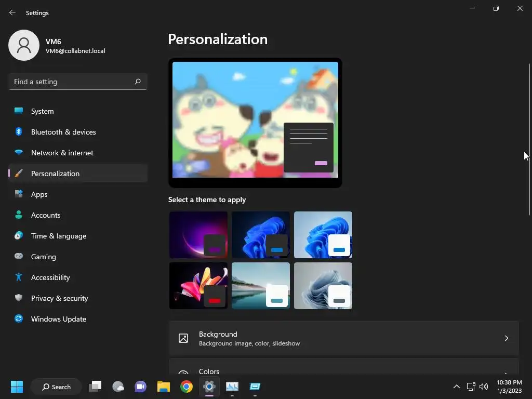The height and width of the screenshot is (399, 532).
Task: Expand the Background settings chevron
Action: pos(506,338)
